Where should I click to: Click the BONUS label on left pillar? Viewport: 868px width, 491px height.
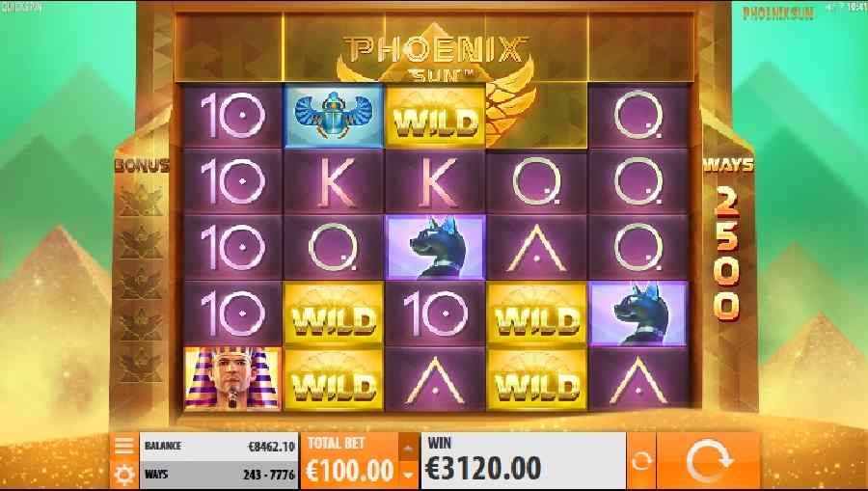(142, 165)
